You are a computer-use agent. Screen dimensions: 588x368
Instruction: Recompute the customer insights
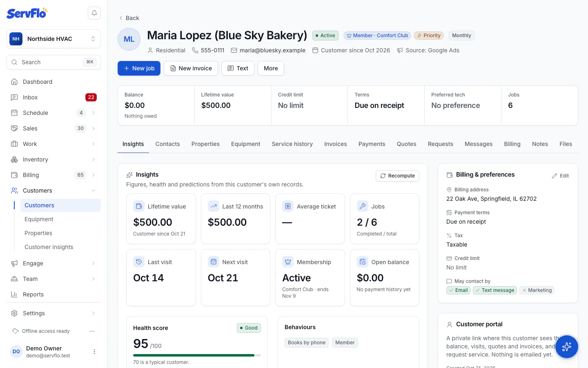[397, 176]
